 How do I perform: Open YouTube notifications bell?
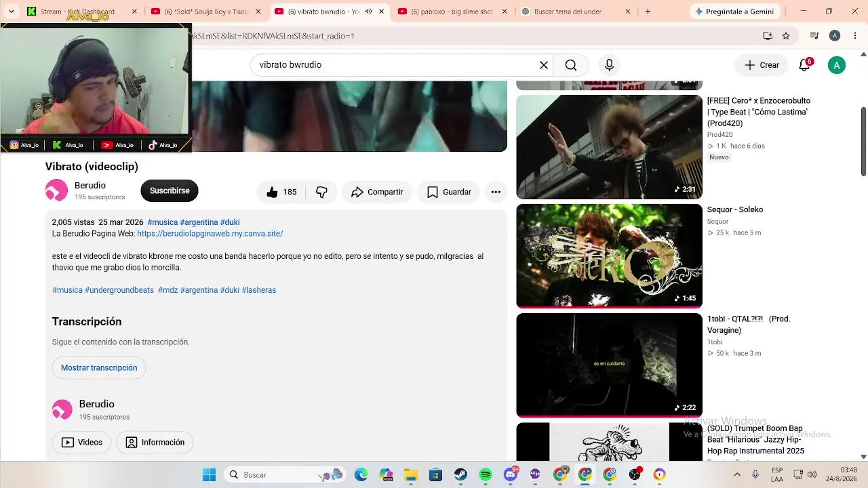click(x=804, y=65)
